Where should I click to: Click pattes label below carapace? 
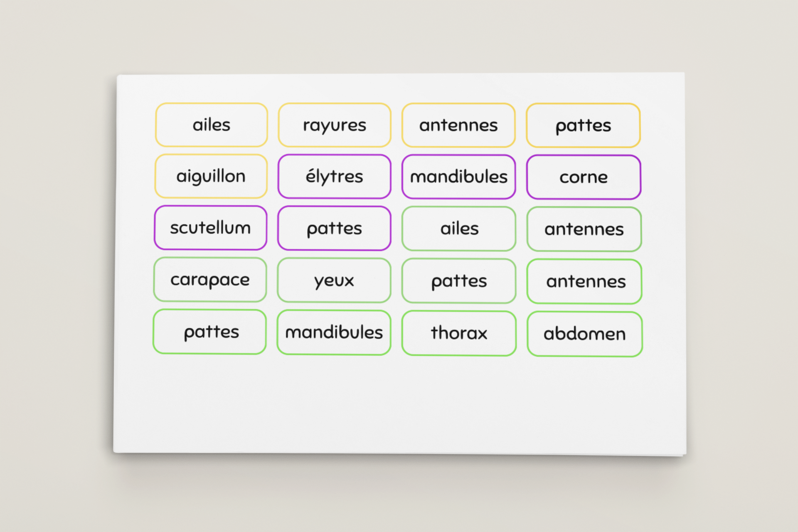pyautogui.click(x=209, y=332)
